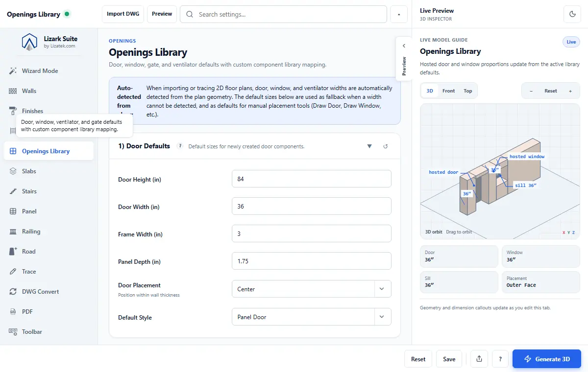Show Door Defaults help tooltip icon
This screenshot has width=588, height=372.
(180, 146)
